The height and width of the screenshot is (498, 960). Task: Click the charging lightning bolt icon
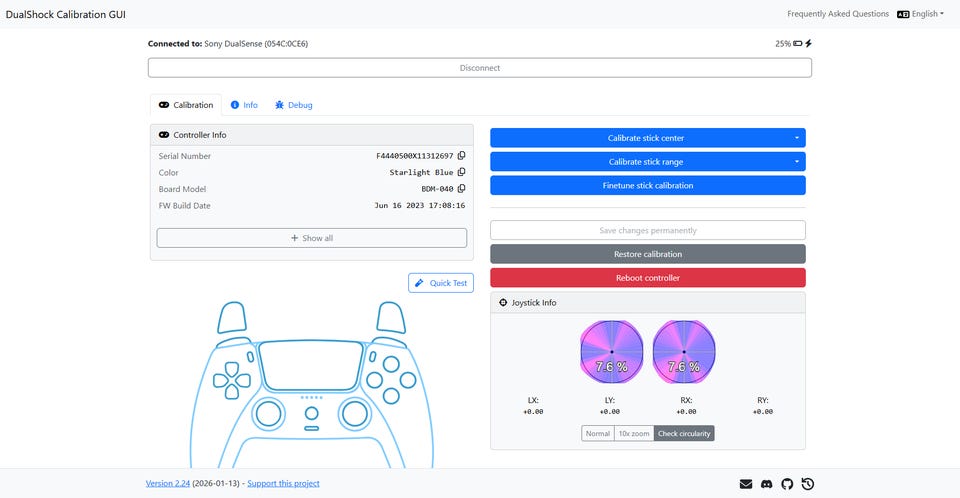tap(808, 43)
